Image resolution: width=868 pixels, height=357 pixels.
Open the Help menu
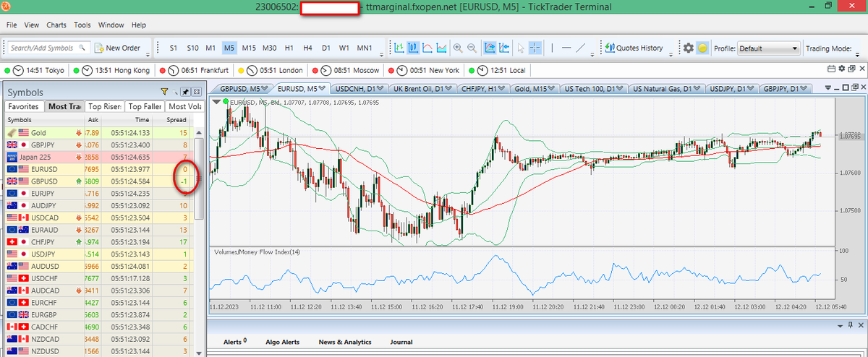pos(139,25)
